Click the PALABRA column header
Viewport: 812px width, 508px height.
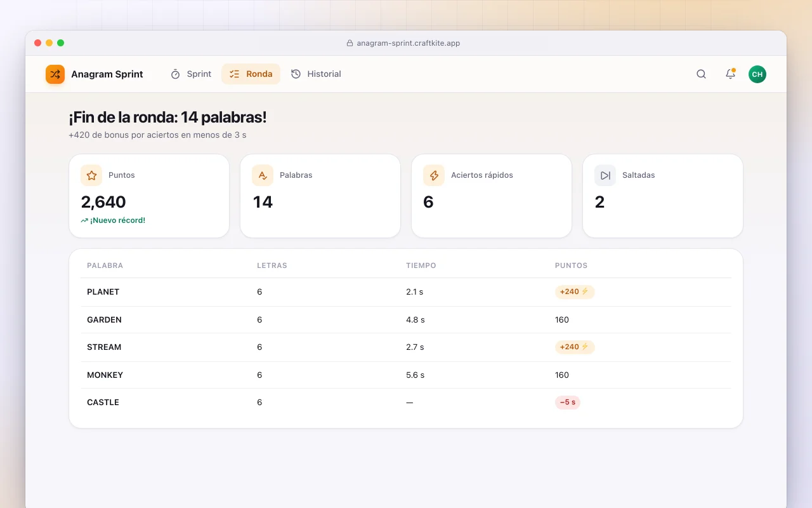pos(105,265)
